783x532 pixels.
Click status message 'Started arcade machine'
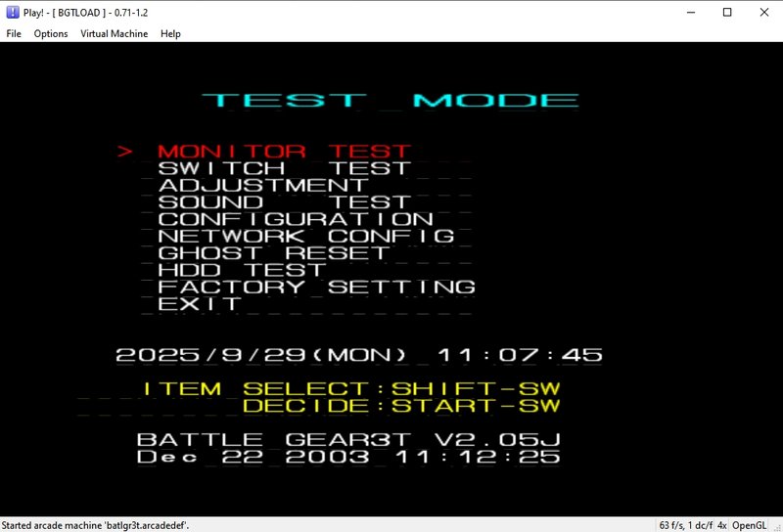click(x=95, y=525)
